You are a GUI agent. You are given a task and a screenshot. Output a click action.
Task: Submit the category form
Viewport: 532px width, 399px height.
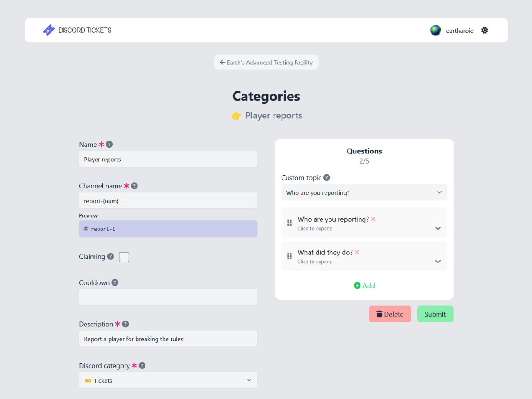[x=435, y=314]
